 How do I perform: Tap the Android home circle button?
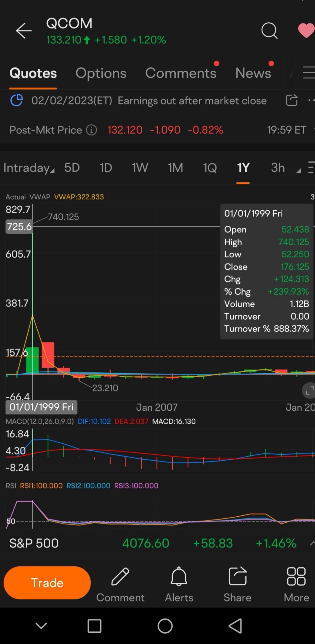tap(165, 626)
